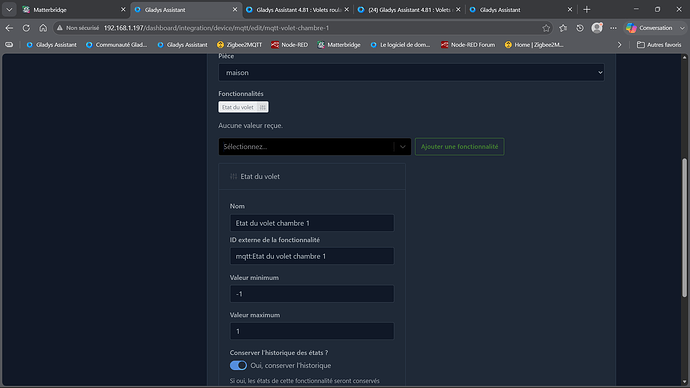Viewport: 690px width, 388px height.
Task: Open browser history icon
Action: (x=580, y=28)
